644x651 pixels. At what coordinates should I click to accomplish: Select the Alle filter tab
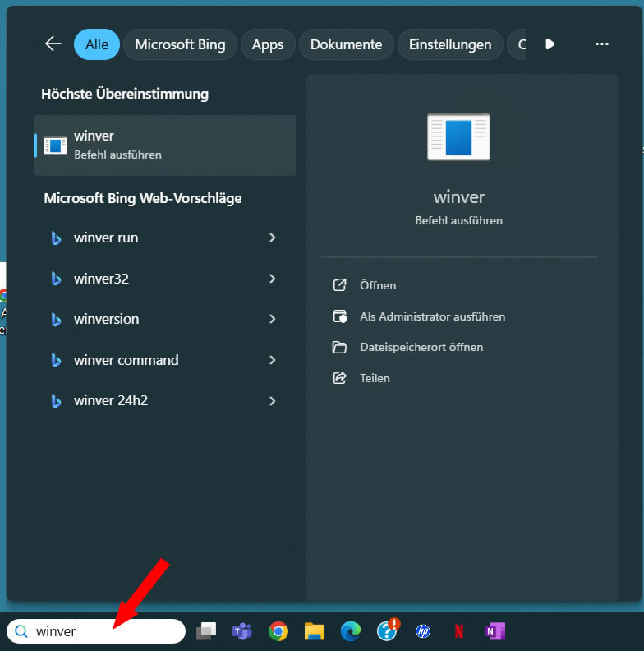click(x=97, y=44)
